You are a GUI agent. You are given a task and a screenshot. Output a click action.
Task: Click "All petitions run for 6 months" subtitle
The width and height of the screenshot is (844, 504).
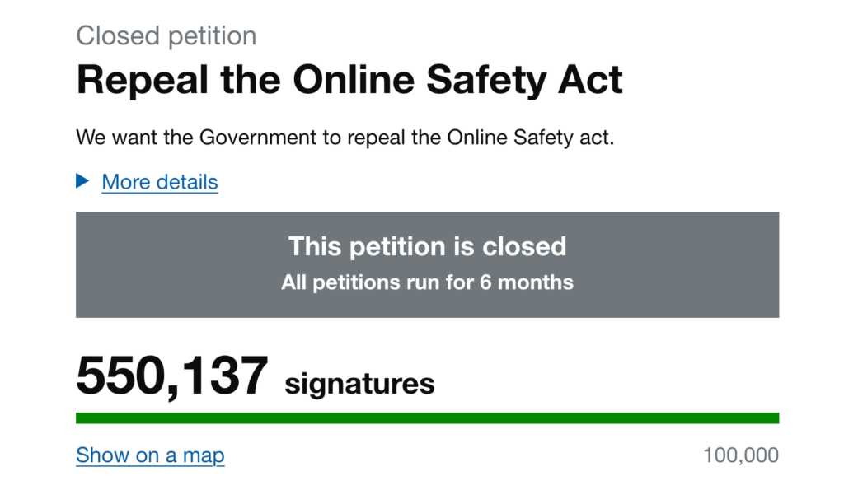point(427,282)
